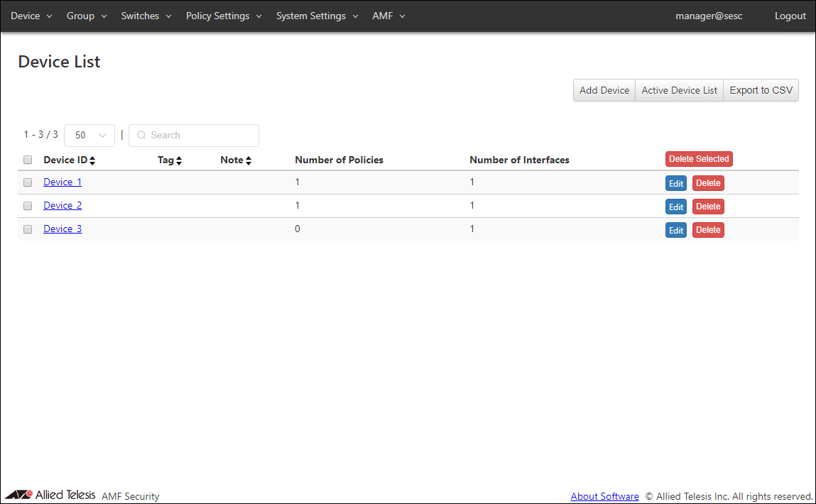The width and height of the screenshot is (816, 504).
Task: Click the Tag column sort arrows
Action: [179, 160]
